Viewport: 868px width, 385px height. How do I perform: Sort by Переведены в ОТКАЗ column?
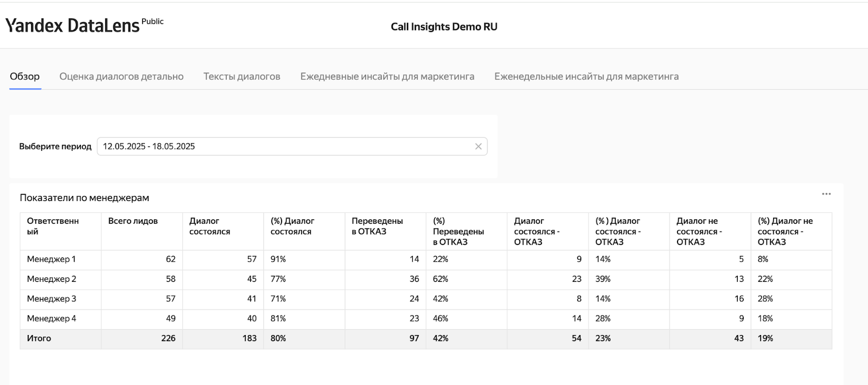(x=377, y=226)
